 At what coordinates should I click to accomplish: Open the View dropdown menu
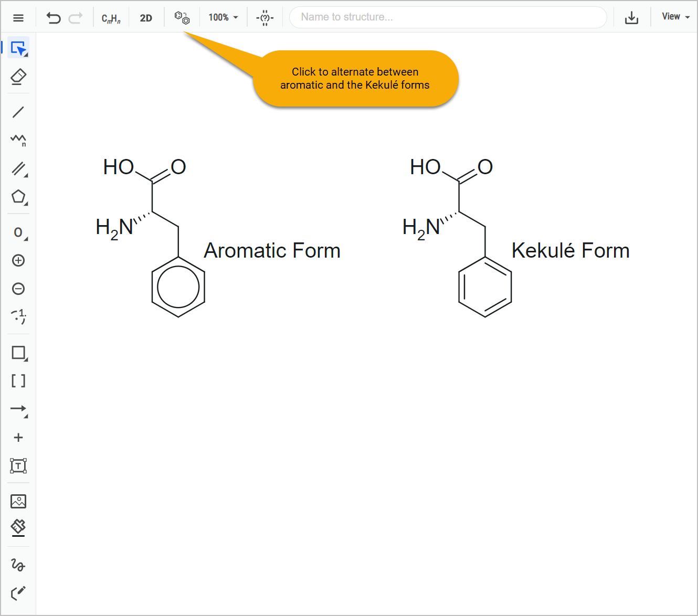[x=675, y=17]
